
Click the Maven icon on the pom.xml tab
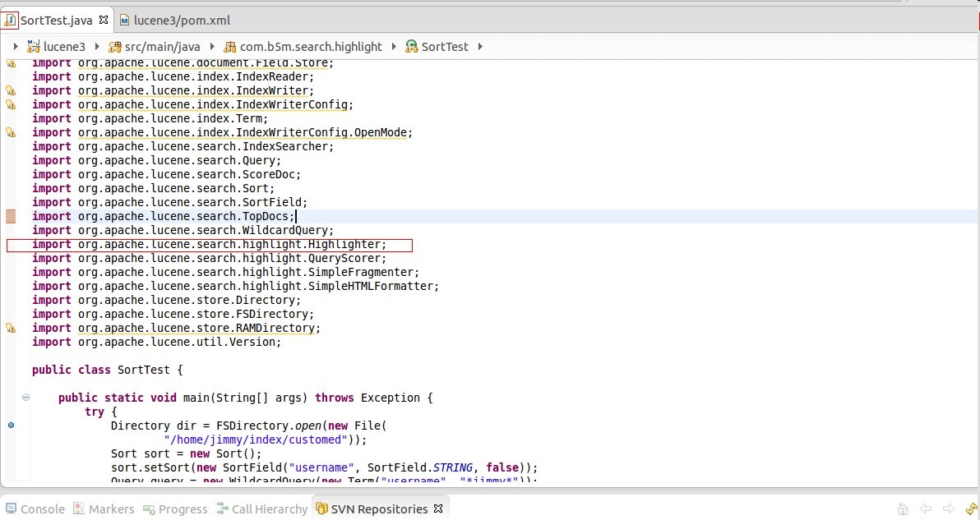[124, 21]
